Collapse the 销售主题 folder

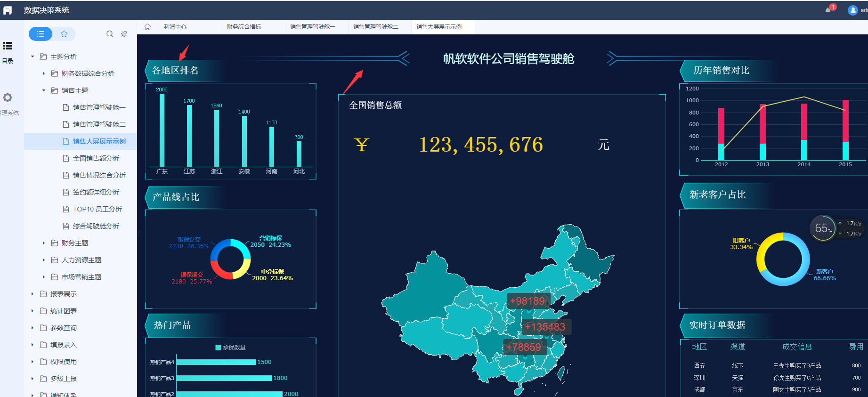pyautogui.click(x=44, y=90)
